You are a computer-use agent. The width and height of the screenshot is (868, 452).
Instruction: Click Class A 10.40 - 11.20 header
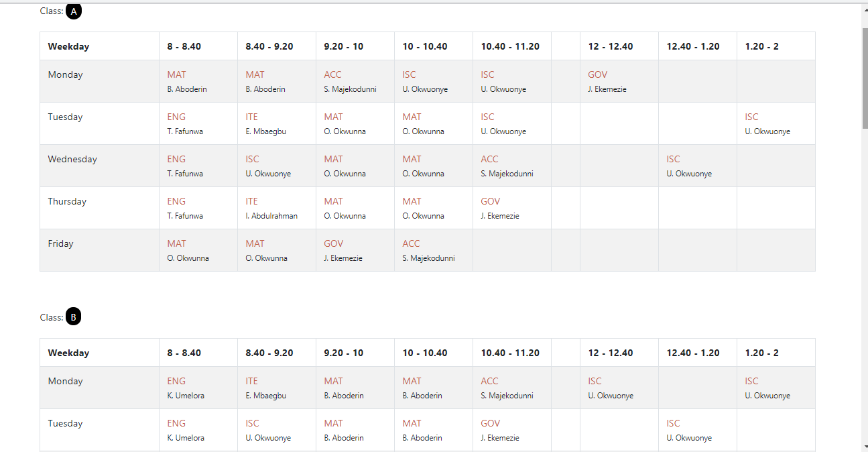point(511,46)
